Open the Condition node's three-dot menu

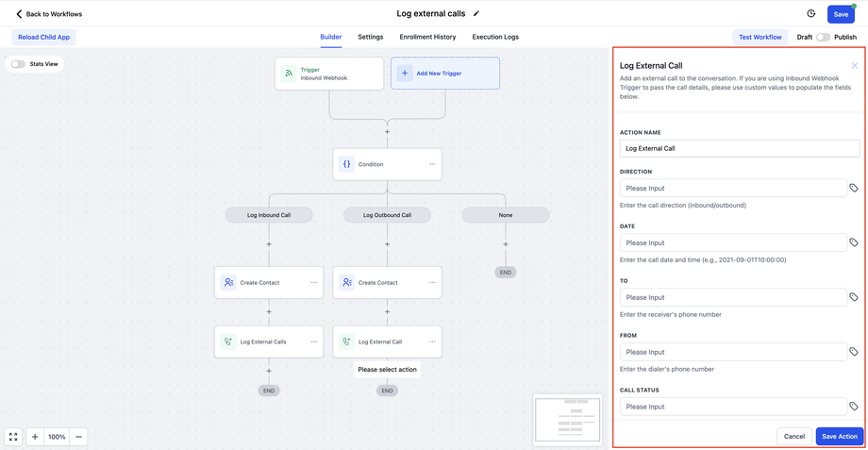[x=432, y=164]
